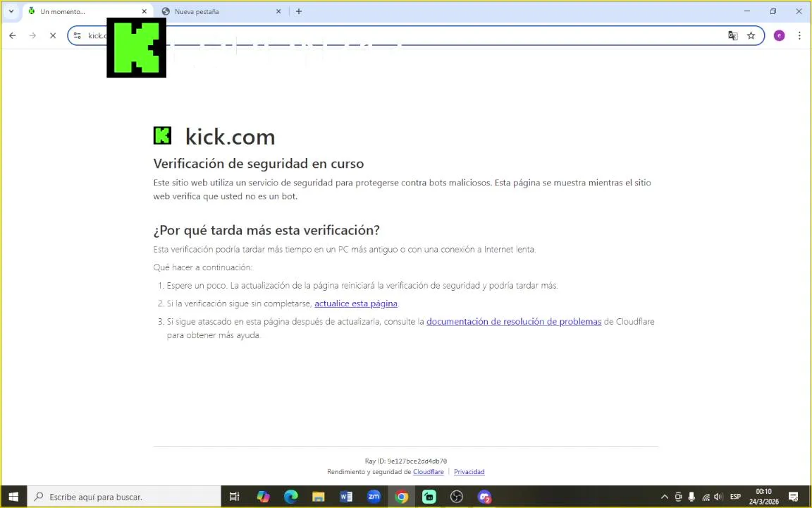Close the 'Un momento...' tab
812x508 pixels.
pos(144,11)
